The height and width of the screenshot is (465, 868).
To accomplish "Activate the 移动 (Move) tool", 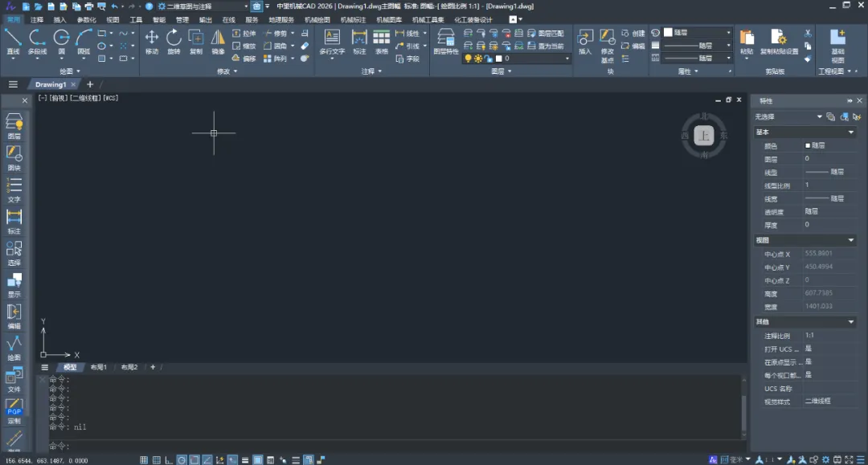I will tap(152, 42).
